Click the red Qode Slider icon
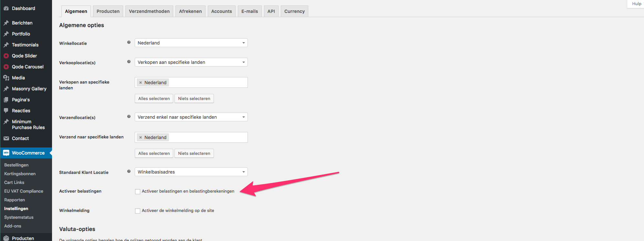The image size is (644, 241). click(x=6, y=56)
